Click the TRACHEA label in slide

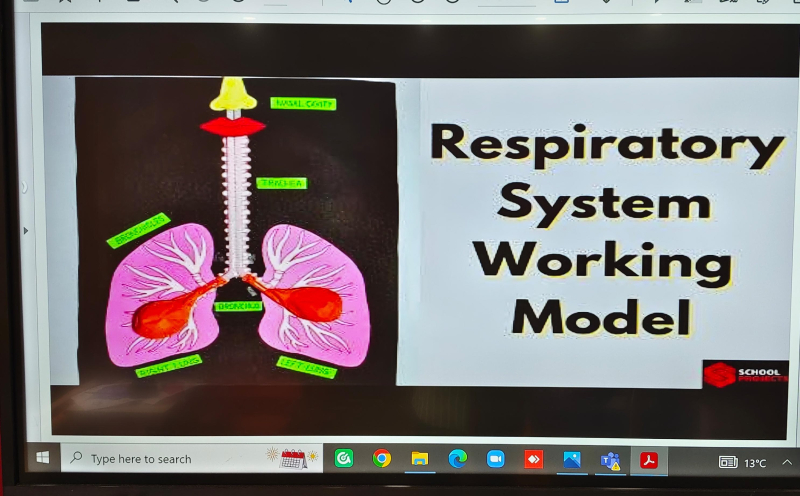pos(282,183)
